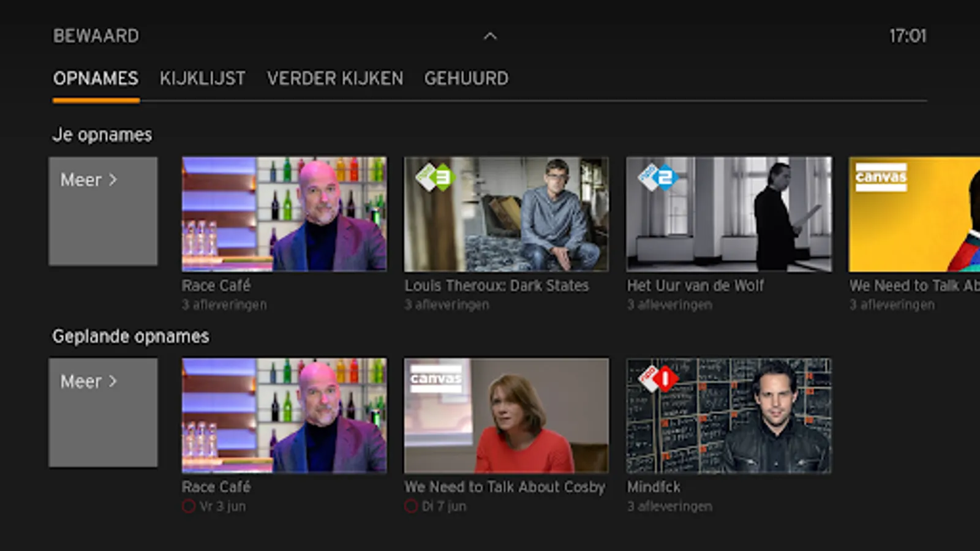The image size is (980, 551).
Task: Click the Canvas logo on yellow thumbnail
Action: click(x=881, y=177)
